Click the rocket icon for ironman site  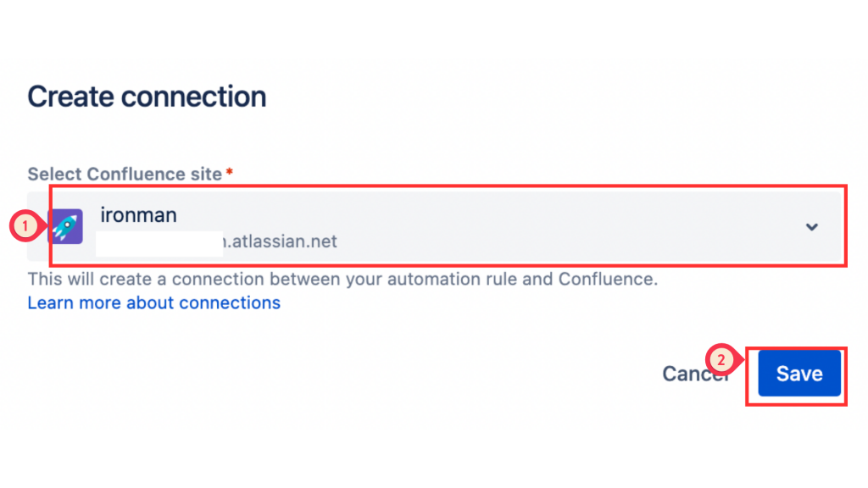point(65,226)
